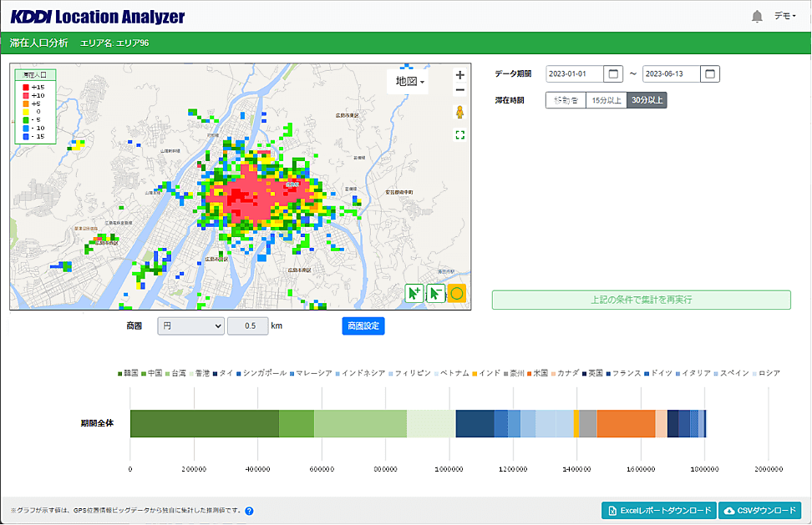
Task: Open calendar picker for the start date
Action: pos(614,73)
